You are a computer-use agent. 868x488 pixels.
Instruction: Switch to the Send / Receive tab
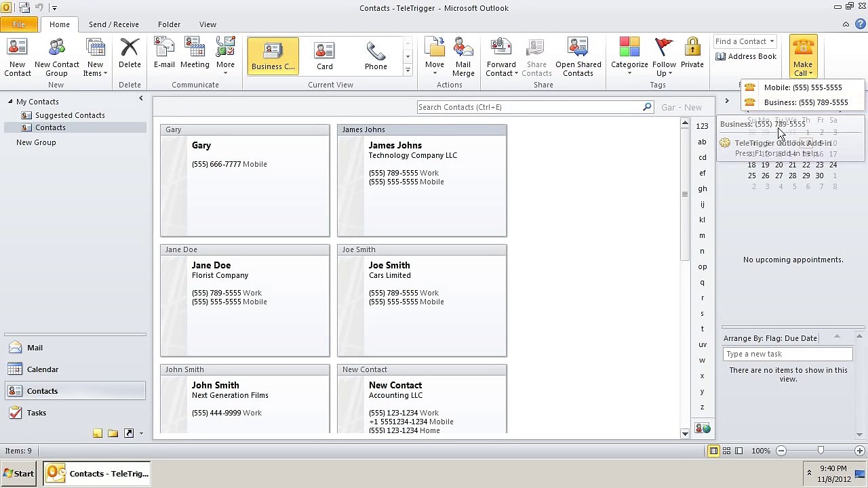pos(113,24)
